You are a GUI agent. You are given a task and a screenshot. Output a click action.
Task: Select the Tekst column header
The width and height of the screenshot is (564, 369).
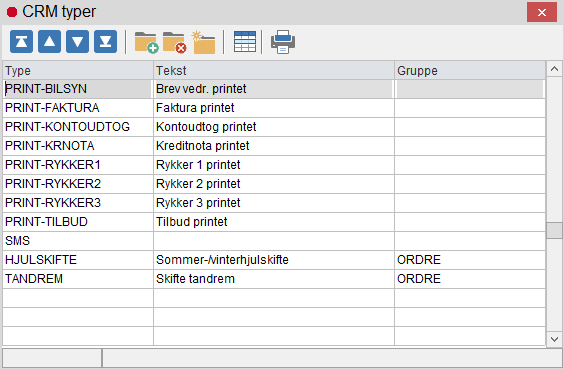click(x=274, y=70)
